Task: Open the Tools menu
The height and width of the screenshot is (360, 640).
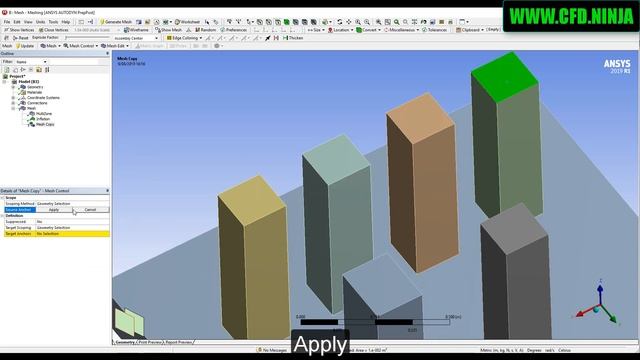Action: pyautogui.click(x=53, y=22)
